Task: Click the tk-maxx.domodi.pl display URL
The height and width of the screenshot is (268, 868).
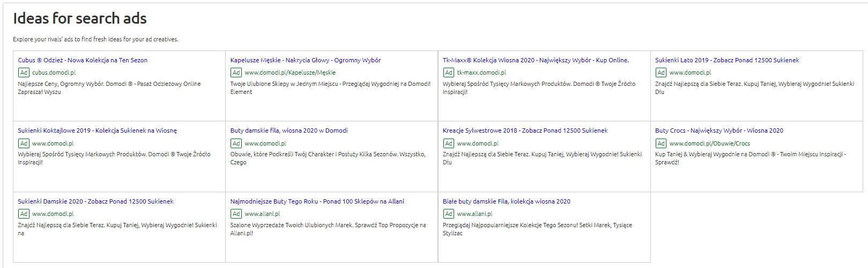Action: pos(481,73)
